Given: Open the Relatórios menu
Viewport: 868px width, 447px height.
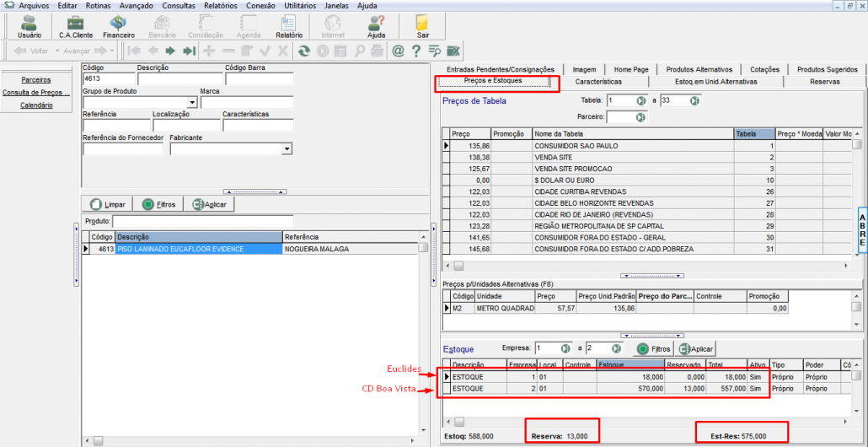Looking at the screenshot, I should point(220,5).
